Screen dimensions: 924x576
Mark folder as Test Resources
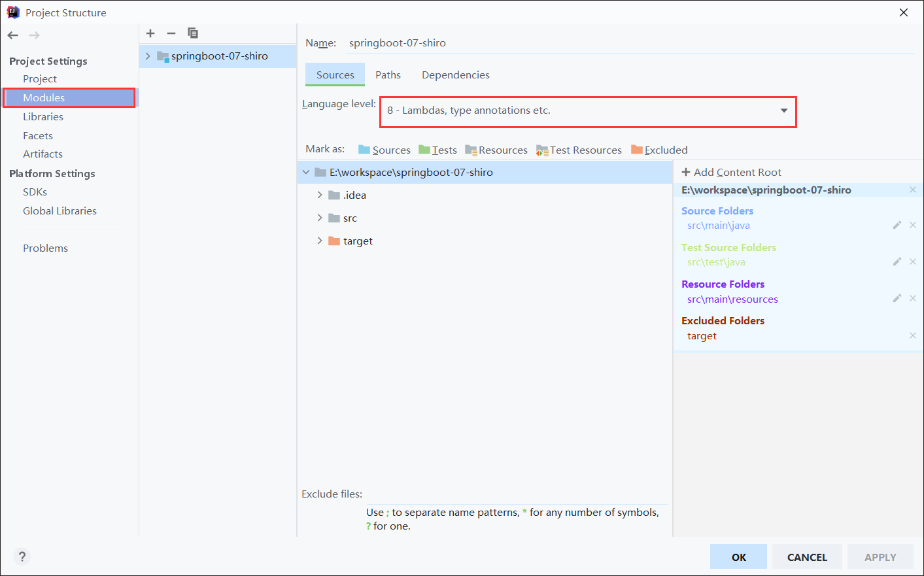point(579,150)
